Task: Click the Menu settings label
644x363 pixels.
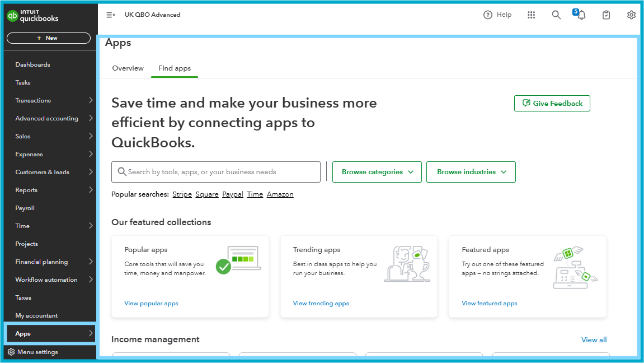Action: pyautogui.click(x=38, y=352)
